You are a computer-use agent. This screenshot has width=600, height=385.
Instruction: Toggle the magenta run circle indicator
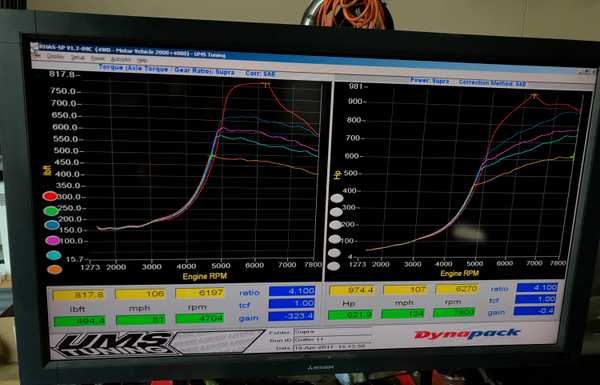click(52, 240)
